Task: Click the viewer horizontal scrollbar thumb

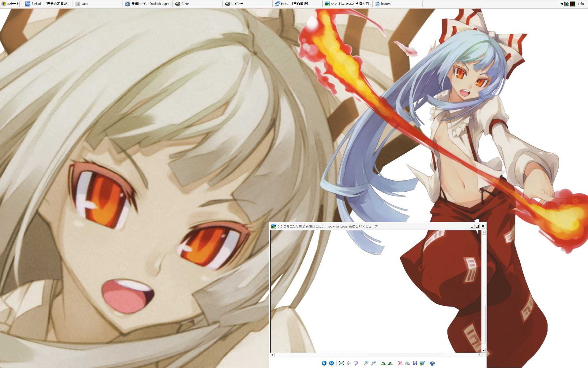Action: [404, 355]
